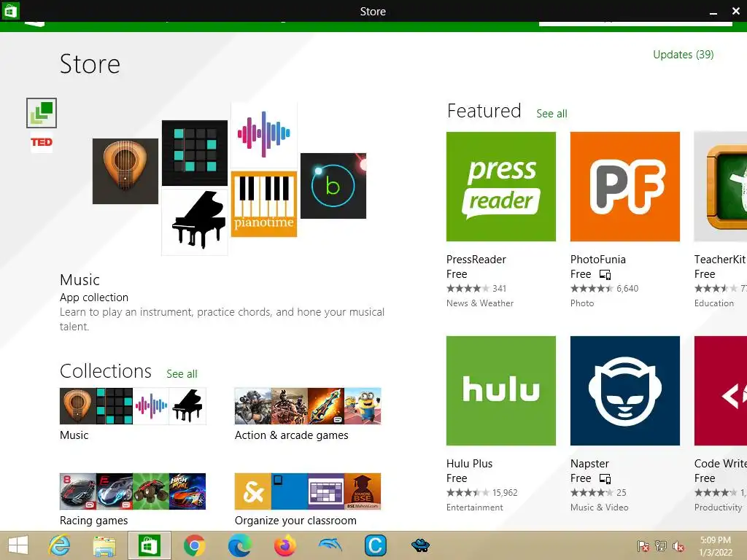Click the Action Center flag tray icon
The image size is (747, 560).
643,545
